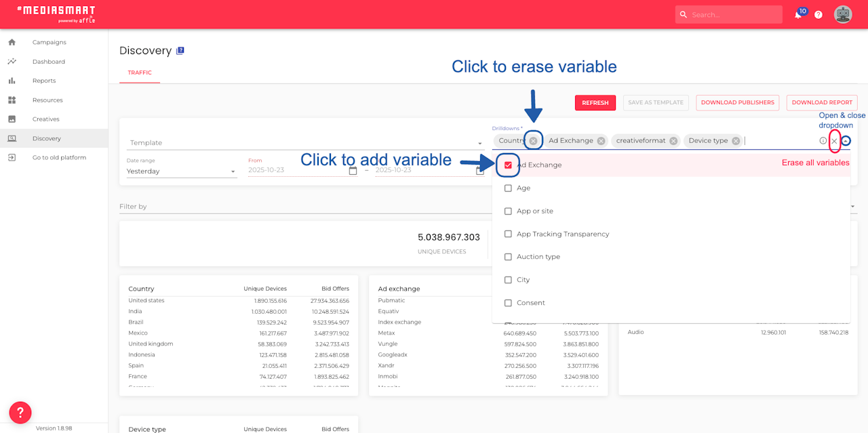This screenshot has width=868, height=433.
Task: Enable the City checkbox
Action: coord(508,280)
